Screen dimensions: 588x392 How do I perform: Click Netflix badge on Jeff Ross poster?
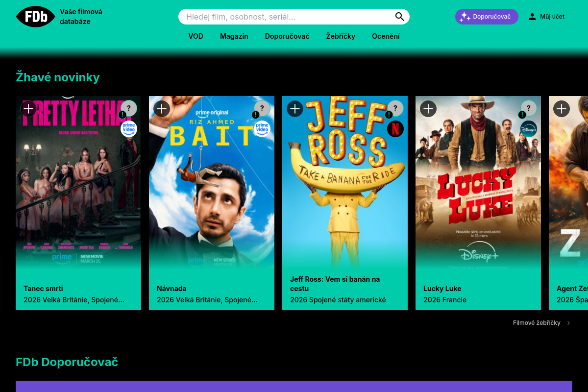coord(395,129)
